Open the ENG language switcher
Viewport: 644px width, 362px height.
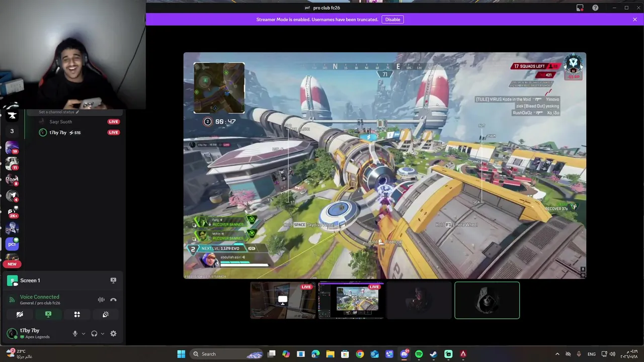[x=592, y=354]
